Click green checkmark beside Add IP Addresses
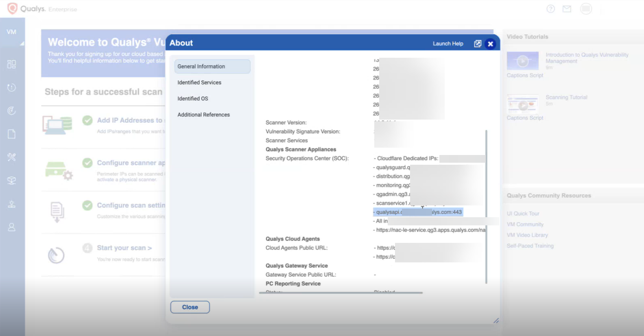Screen dimensions: 644x336 87,120
